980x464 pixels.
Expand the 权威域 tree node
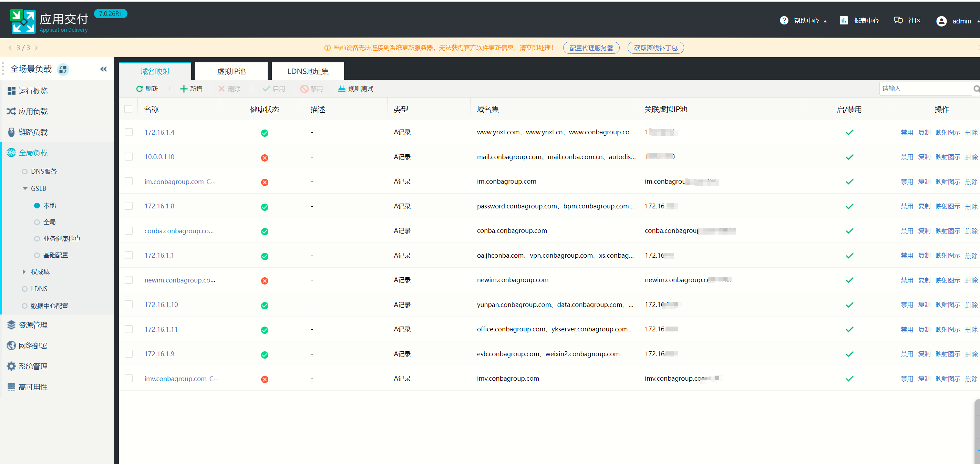[x=24, y=271]
